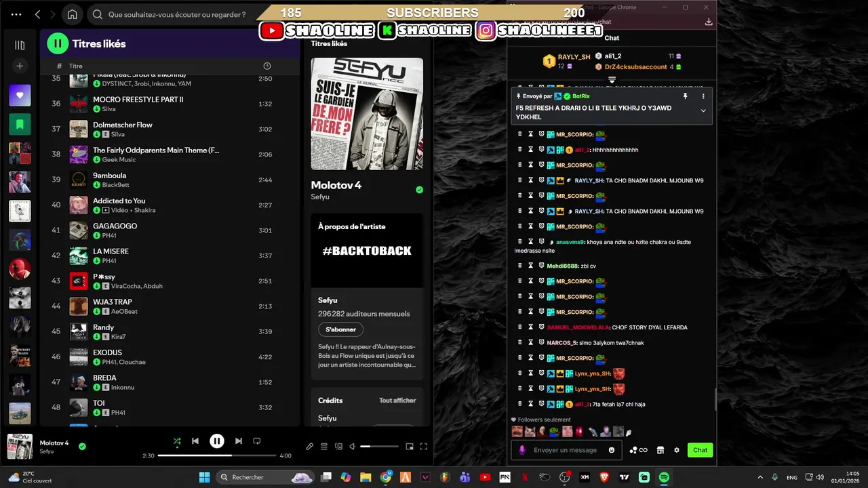Send the message with green Chat button
Image resolution: width=868 pixels, height=488 pixels.
click(x=701, y=450)
